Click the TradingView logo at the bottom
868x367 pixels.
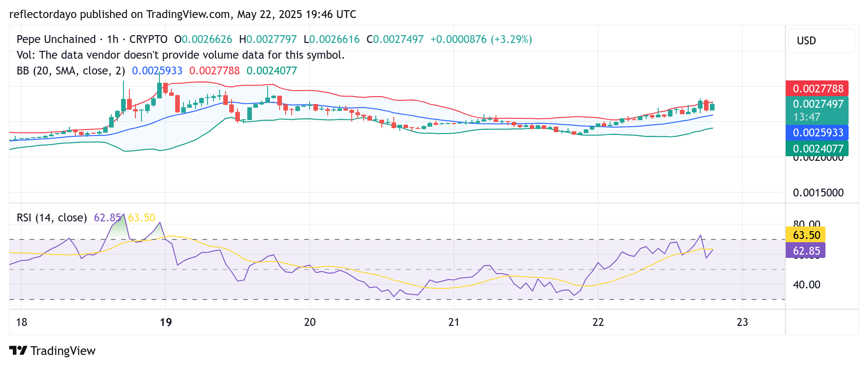52,351
